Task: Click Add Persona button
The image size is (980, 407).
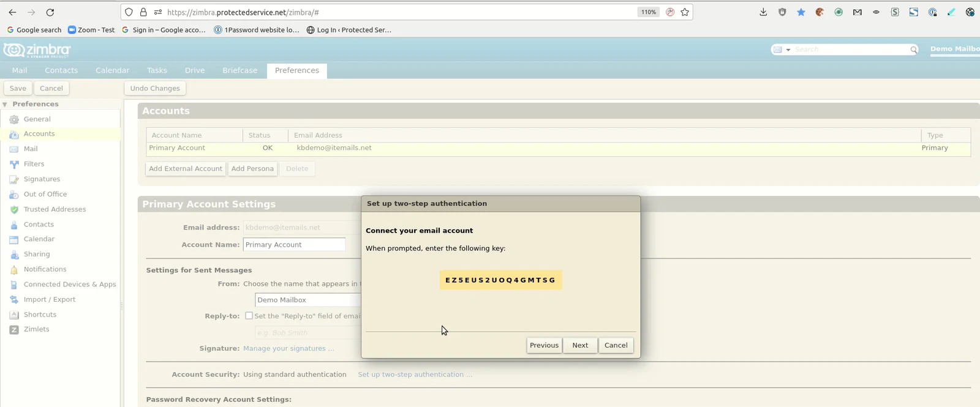Action: point(252,169)
